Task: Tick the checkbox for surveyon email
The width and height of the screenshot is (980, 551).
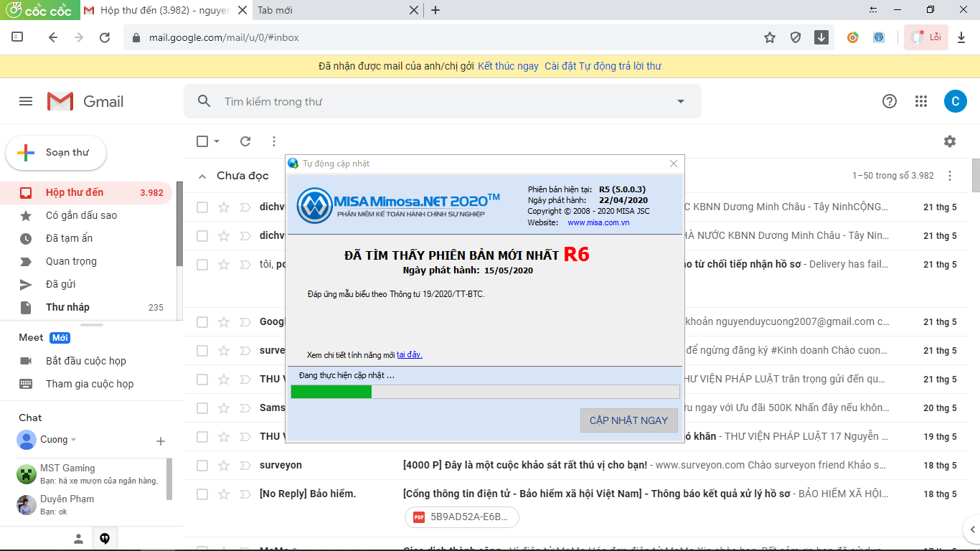Action: (x=202, y=465)
